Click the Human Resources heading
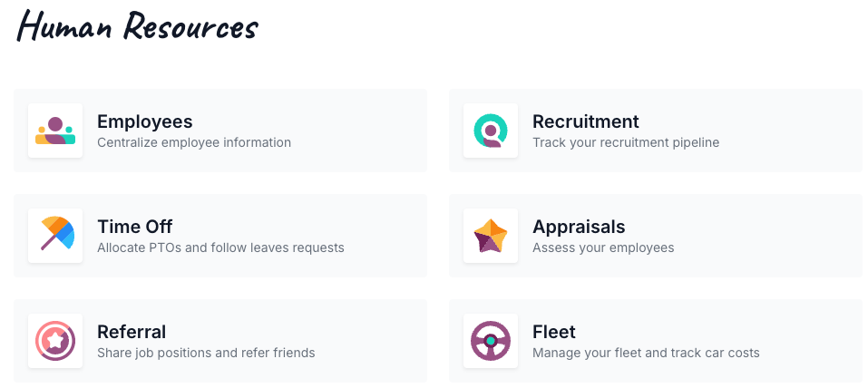Screen dimensions: 868x388 pos(138,25)
